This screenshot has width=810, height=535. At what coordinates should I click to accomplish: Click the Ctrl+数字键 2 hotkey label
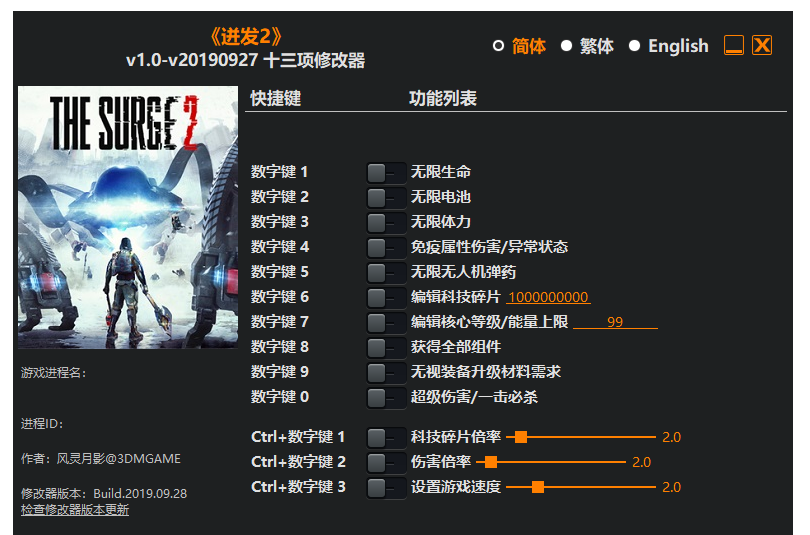tap(298, 462)
